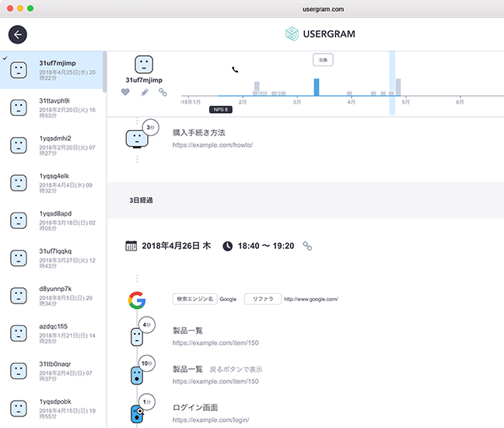Open the https://example.com/howto/ link
This screenshot has height=428, width=504.
[x=212, y=146]
